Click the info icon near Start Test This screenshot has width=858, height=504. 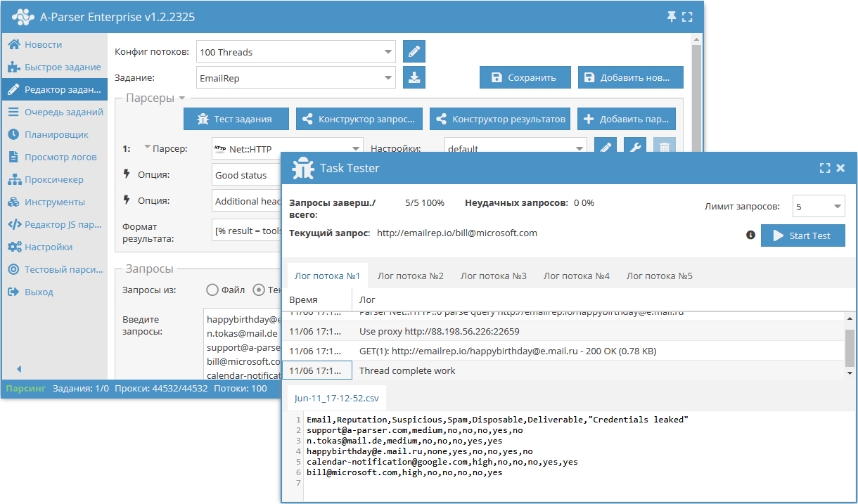coord(750,235)
